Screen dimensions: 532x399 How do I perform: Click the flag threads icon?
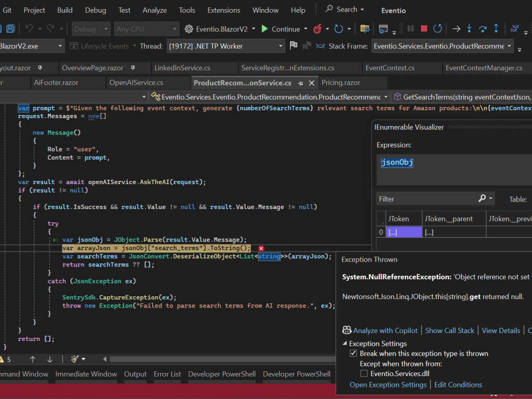click(294, 45)
